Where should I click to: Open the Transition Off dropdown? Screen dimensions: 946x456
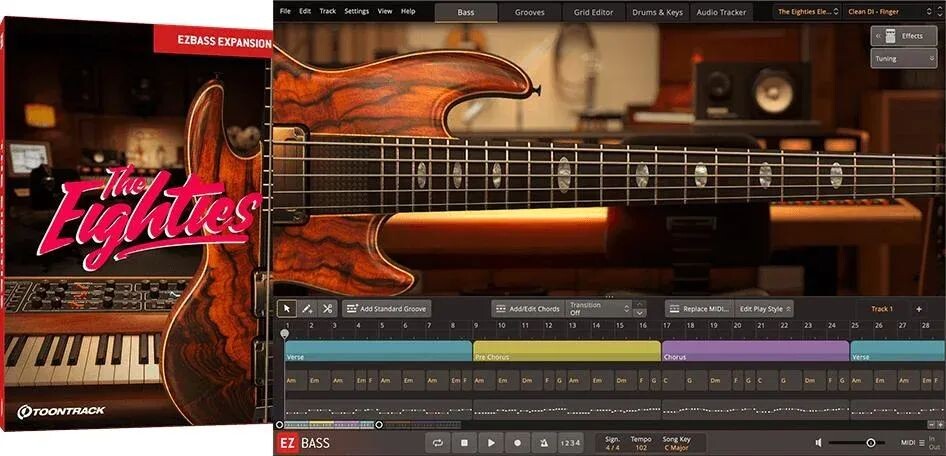600,309
